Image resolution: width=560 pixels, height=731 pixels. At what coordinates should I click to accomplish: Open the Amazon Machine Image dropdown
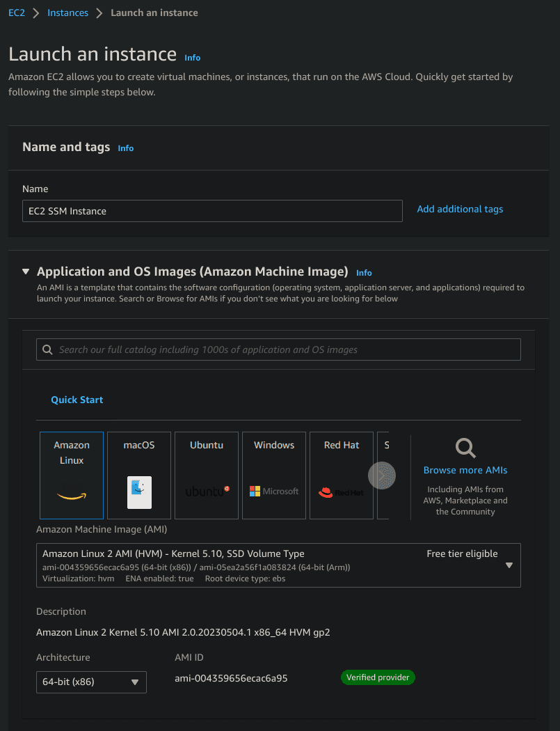511,565
